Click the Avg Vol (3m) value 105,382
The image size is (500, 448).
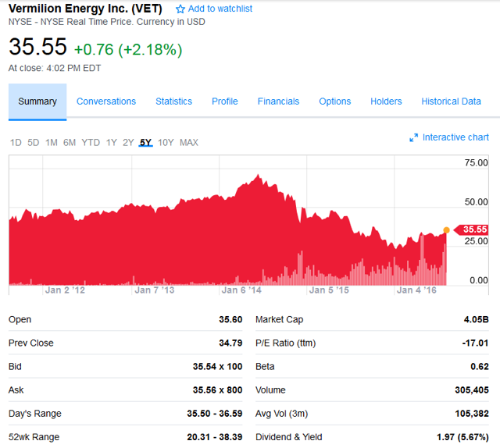(472, 414)
